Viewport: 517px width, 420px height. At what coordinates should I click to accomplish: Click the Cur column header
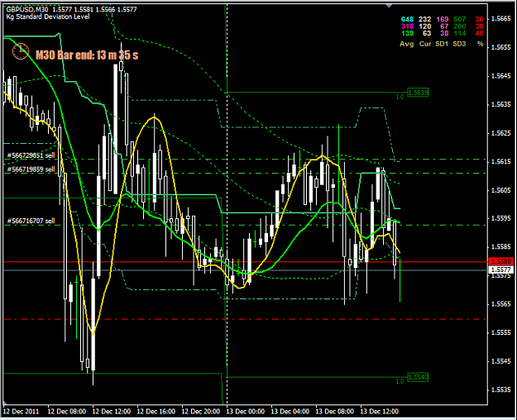coord(425,44)
